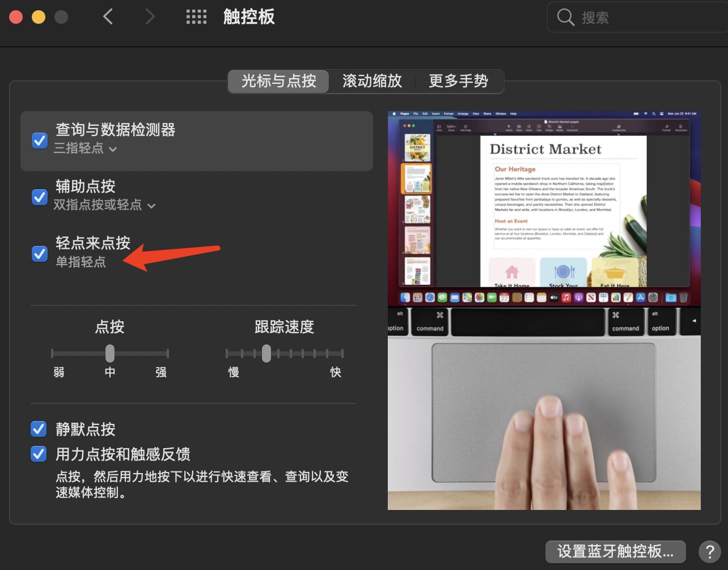Open help via the question mark icon
The height and width of the screenshot is (570, 728).
coord(710,551)
